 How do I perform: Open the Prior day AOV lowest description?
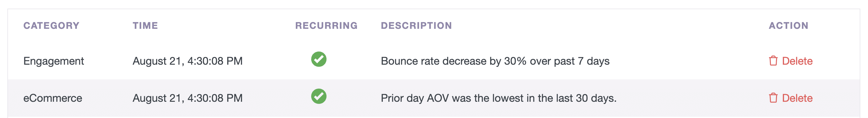click(498, 98)
